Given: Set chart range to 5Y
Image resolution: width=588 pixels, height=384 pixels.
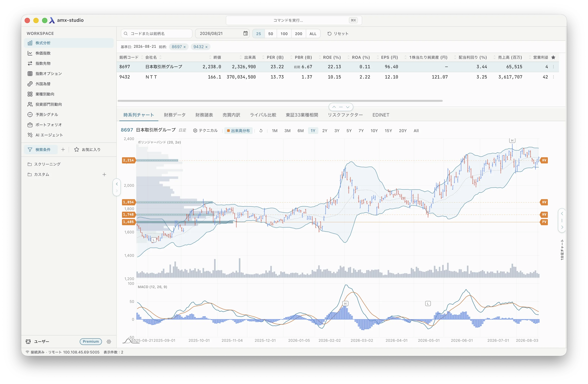Looking at the screenshot, I should tap(349, 131).
